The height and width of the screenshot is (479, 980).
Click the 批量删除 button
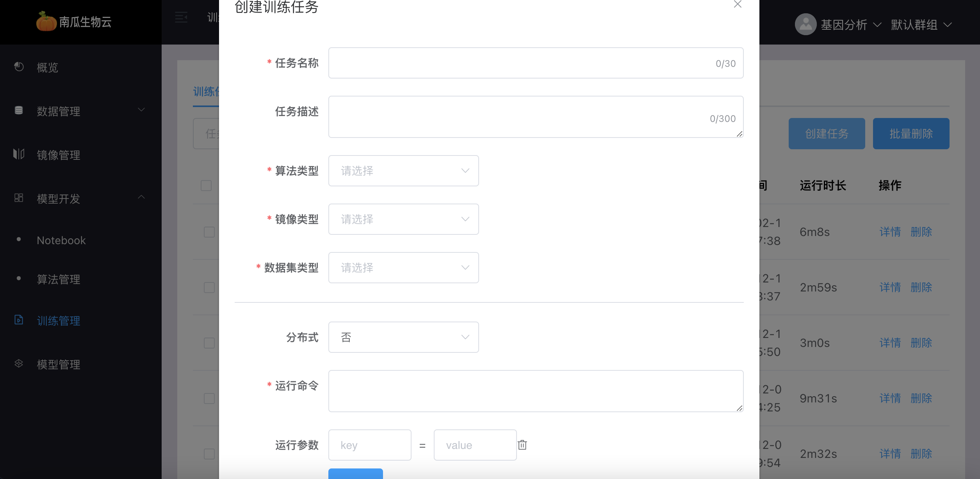pyautogui.click(x=911, y=134)
